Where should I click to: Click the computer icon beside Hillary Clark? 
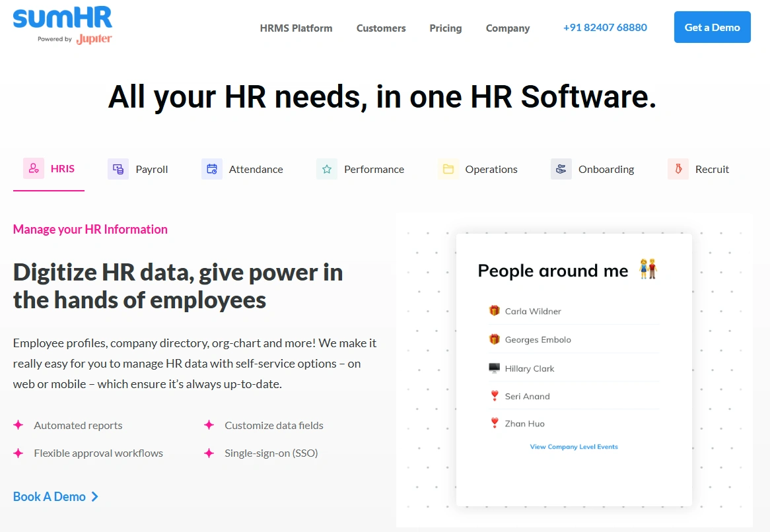pyautogui.click(x=494, y=368)
